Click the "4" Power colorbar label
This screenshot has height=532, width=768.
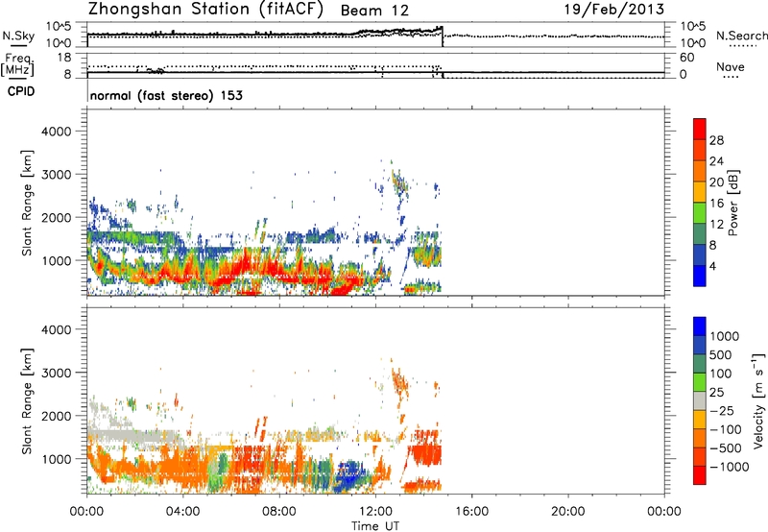pos(712,266)
